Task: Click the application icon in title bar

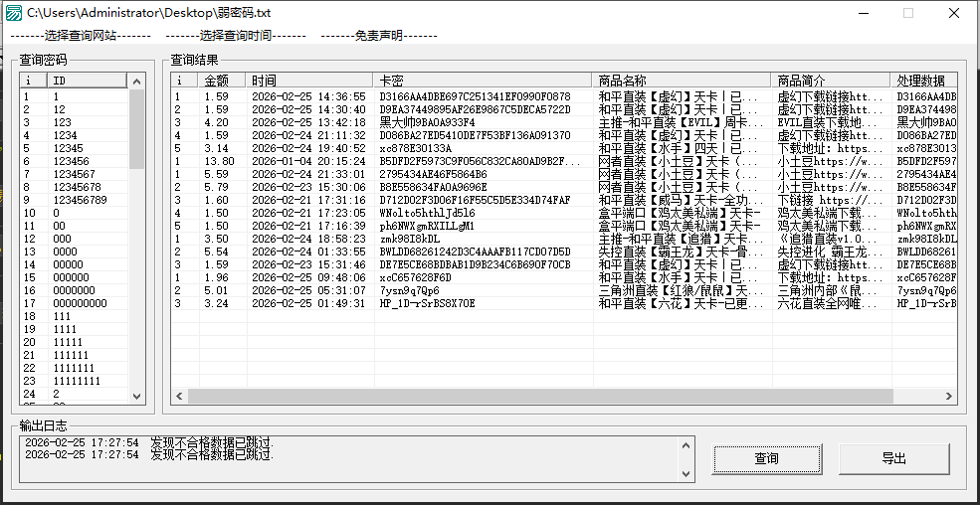Action: (x=13, y=13)
